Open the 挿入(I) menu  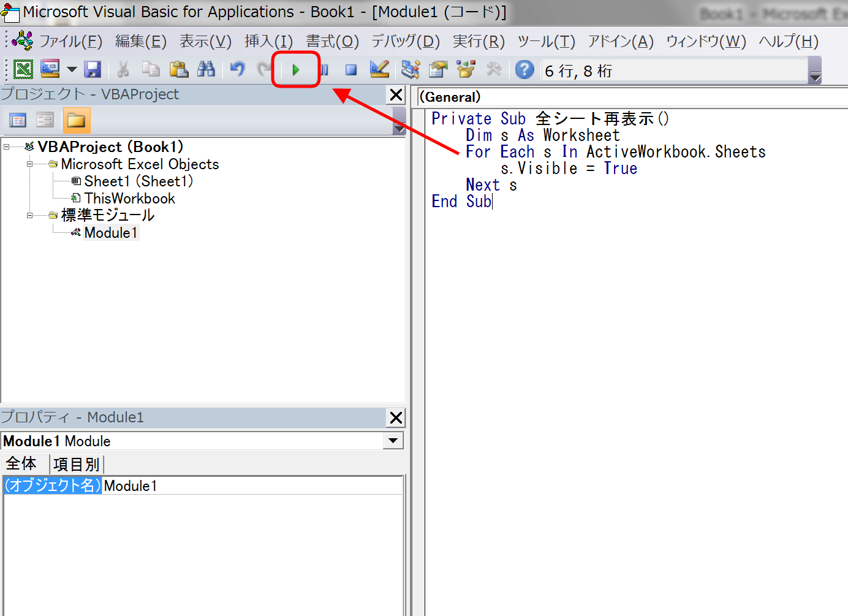268,41
